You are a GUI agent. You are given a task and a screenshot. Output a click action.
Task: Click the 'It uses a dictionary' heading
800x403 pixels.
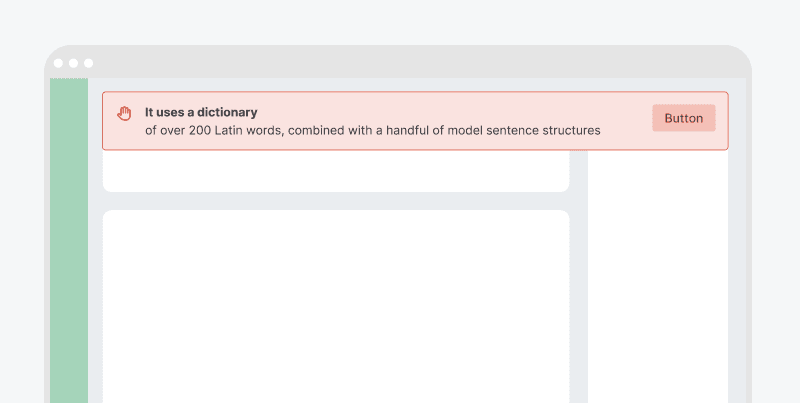[x=201, y=112]
